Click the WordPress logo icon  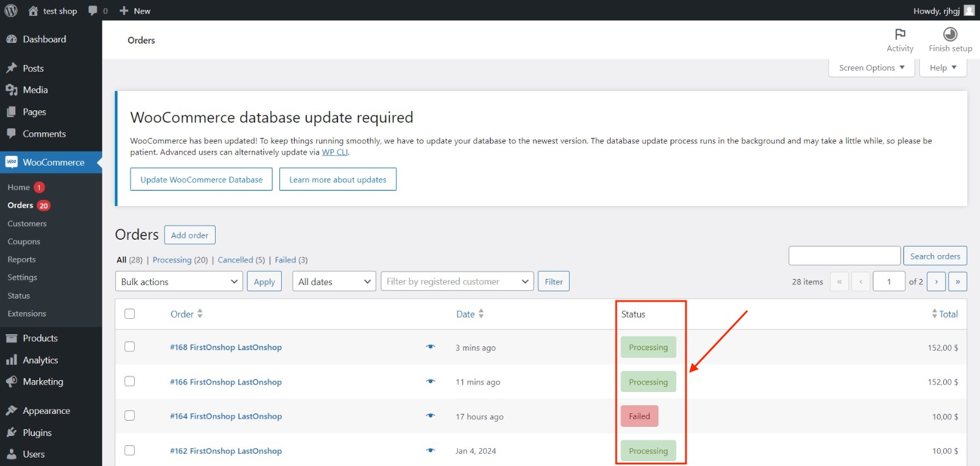(11, 10)
